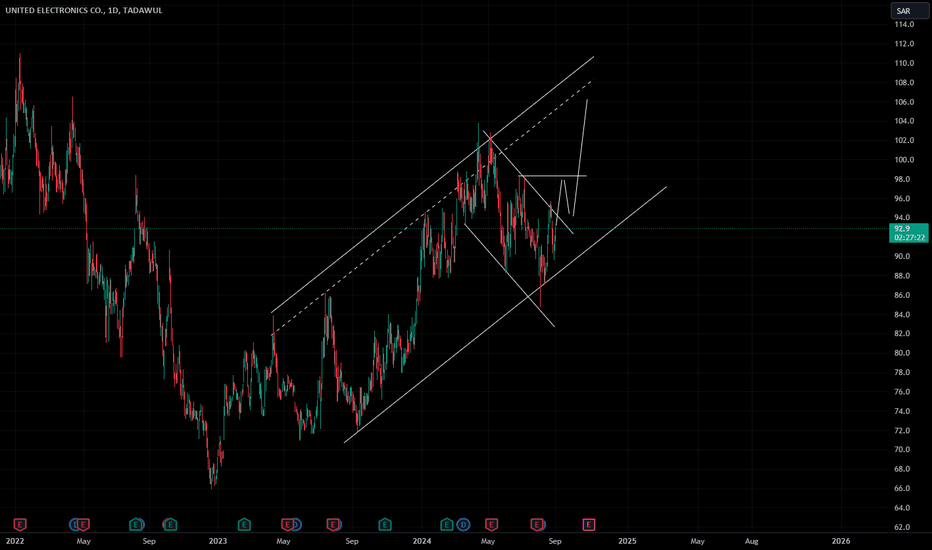932x550 pixels.
Task: Click the 110.0 price axis label
Action: pos(903,63)
